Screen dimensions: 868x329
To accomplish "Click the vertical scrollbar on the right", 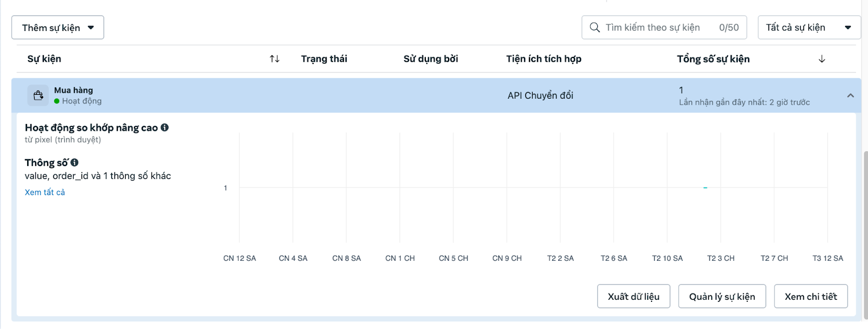I will [x=865, y=233].
